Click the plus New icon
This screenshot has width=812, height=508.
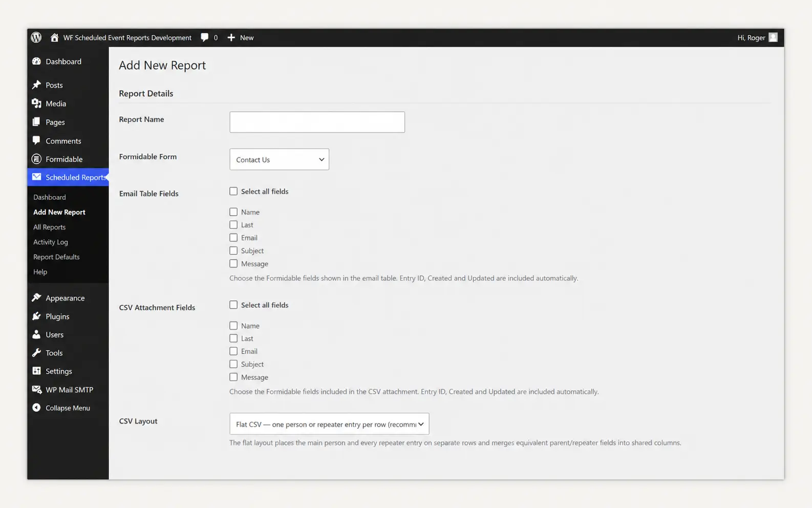231,37
